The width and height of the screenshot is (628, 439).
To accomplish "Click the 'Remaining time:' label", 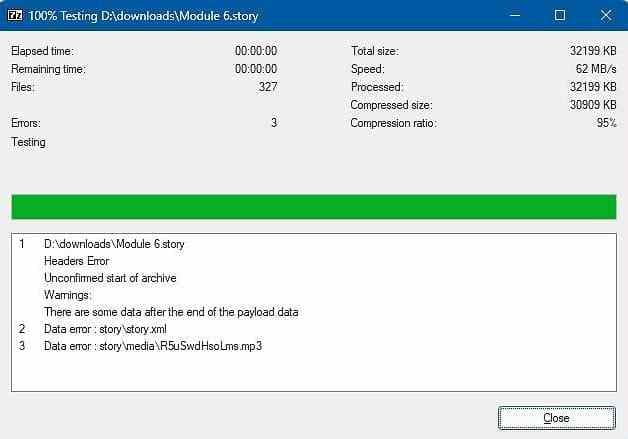I will tap(48, 69).
